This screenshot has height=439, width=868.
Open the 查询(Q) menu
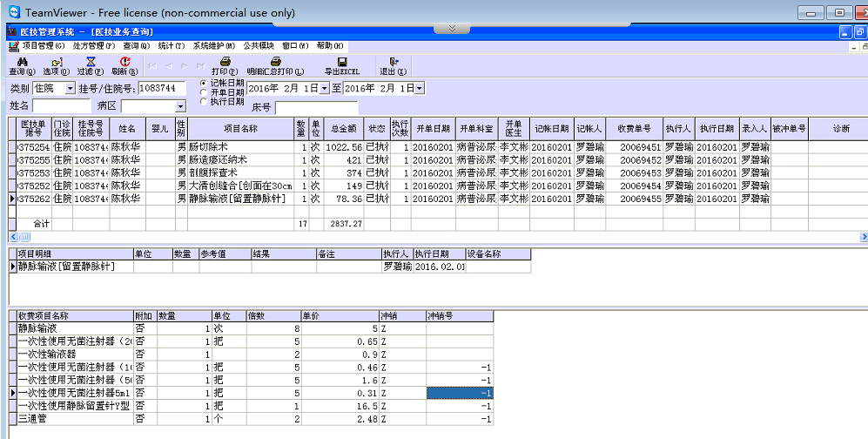point(136,46)
